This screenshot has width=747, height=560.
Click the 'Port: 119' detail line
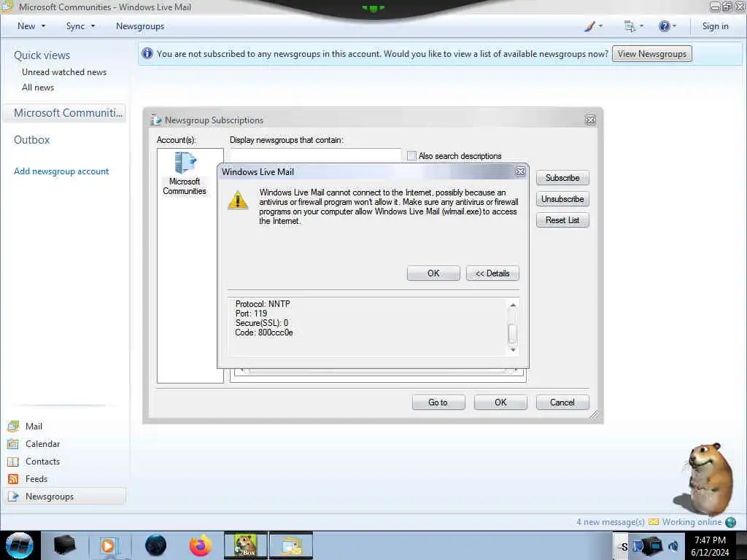click(x=251, y=314)
